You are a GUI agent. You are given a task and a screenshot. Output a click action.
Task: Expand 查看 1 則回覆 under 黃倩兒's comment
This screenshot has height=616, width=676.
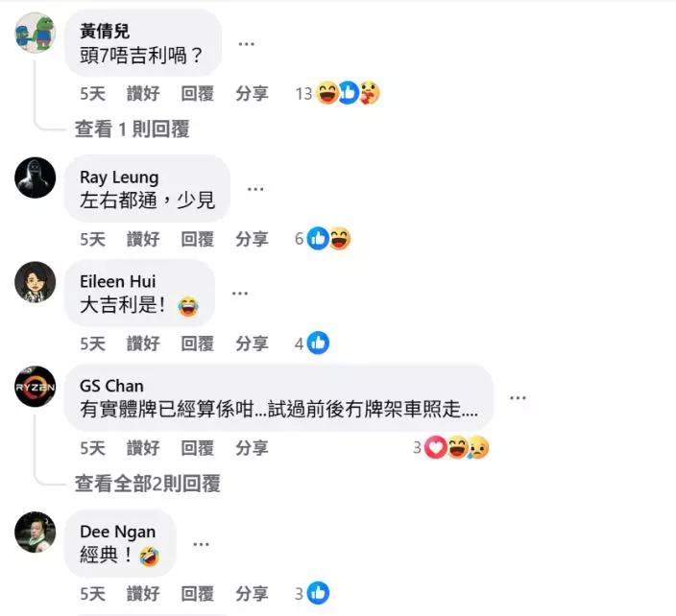click(132, 129)
